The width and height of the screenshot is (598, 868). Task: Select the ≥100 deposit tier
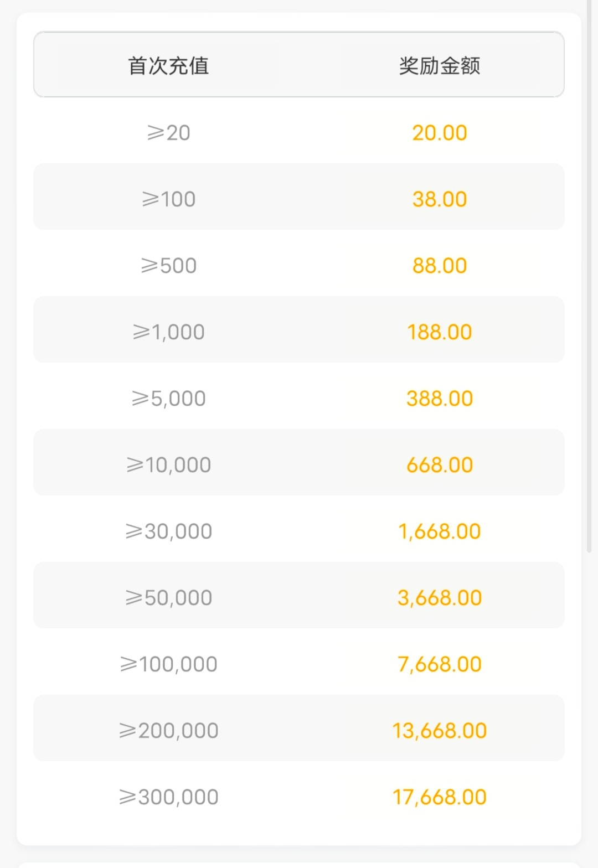(168, 199)
